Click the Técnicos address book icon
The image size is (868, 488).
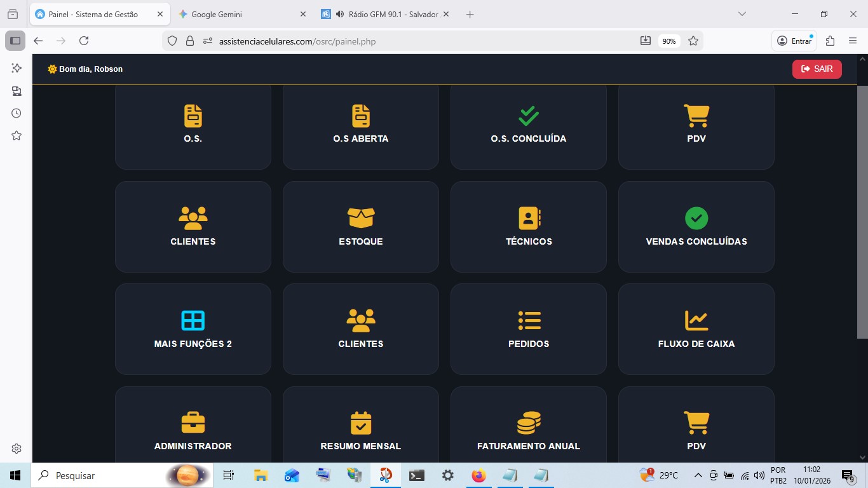click(x=529, y=218)
